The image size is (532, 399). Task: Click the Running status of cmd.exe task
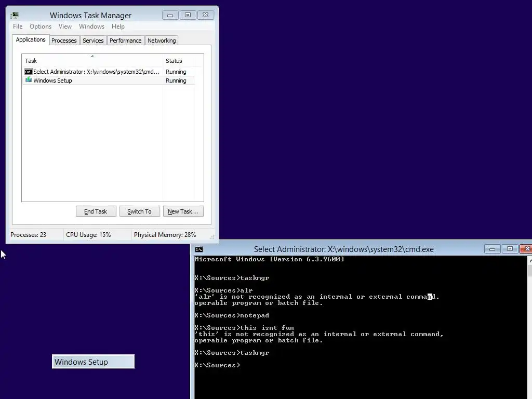coord(176,72)
